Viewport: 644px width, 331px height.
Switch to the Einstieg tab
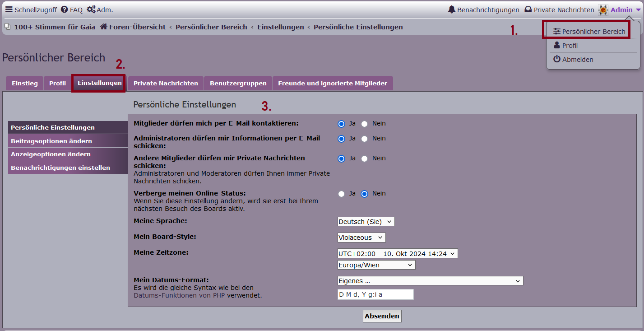click(25, 83)
